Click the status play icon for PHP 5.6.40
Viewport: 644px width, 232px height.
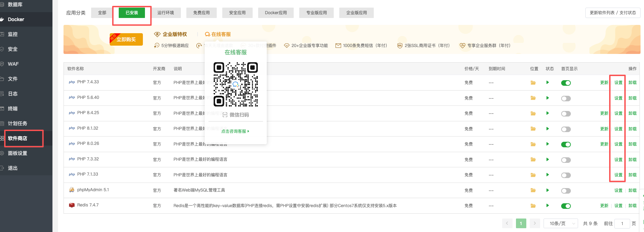coord(548,98)
